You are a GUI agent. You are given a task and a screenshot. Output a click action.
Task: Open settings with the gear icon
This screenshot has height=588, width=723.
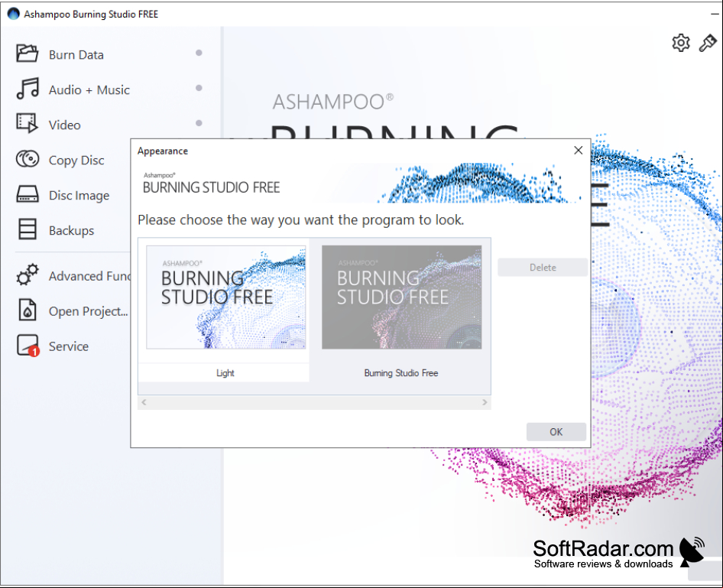point(681,43)
